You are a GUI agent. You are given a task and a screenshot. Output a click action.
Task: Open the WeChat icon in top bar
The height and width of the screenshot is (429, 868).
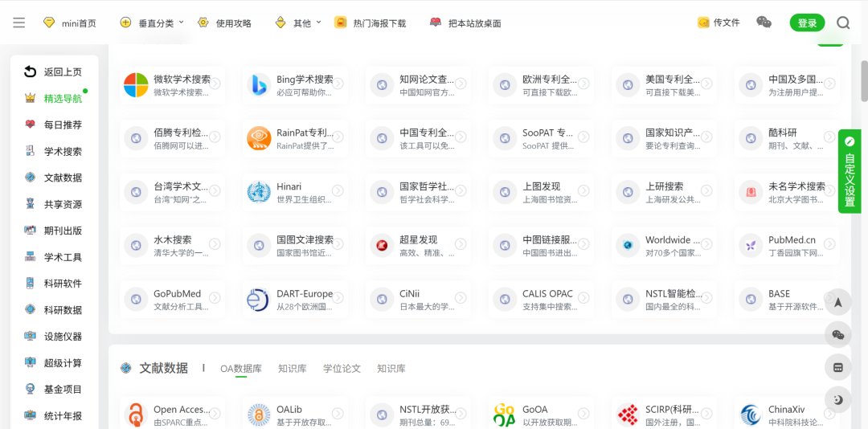pyautogui.click(x=764, y=22)
